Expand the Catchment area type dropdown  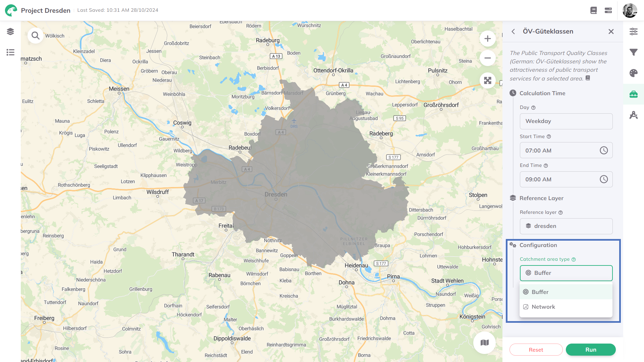tap(567, 273)
